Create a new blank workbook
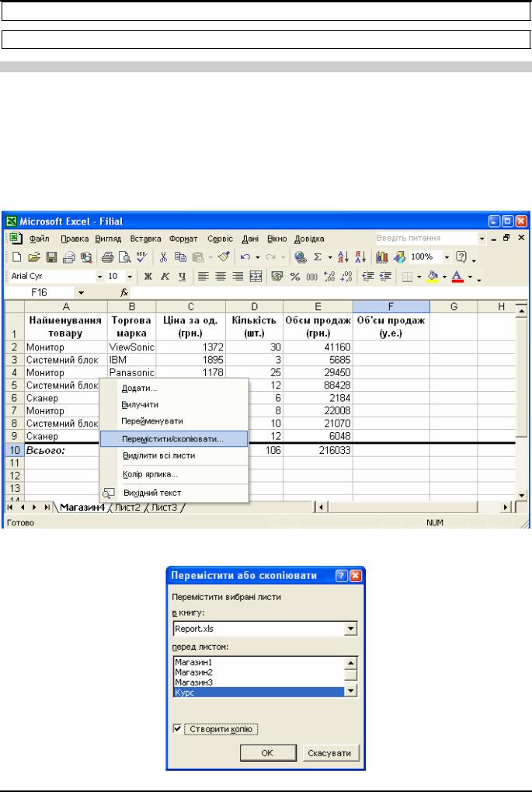 tap(16, 257)
